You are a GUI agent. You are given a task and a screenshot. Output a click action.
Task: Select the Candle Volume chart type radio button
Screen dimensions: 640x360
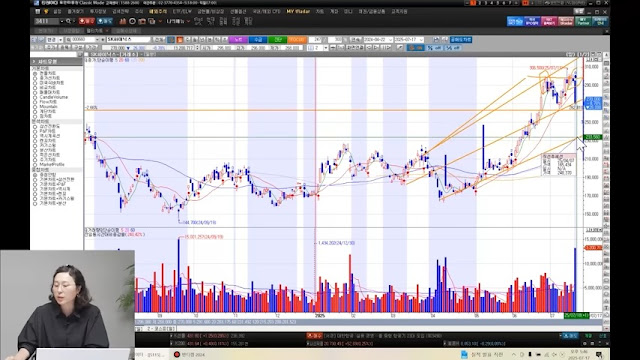(35, 97)
